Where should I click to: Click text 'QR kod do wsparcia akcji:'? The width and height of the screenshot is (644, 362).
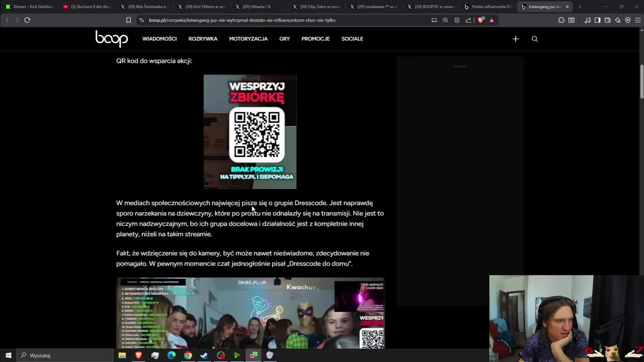[154, 61]
